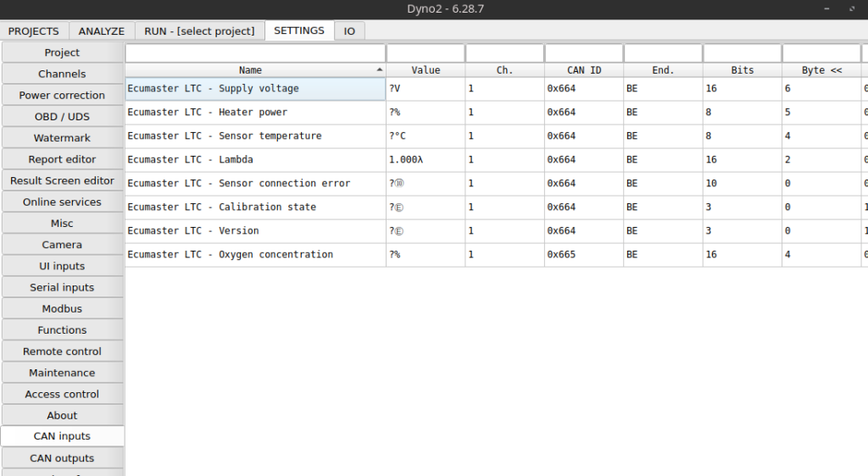This screenshot has width=868, height=476.
Task: Click the CAN ID column header
Action: pyautogui.click(x=584, y=70)
